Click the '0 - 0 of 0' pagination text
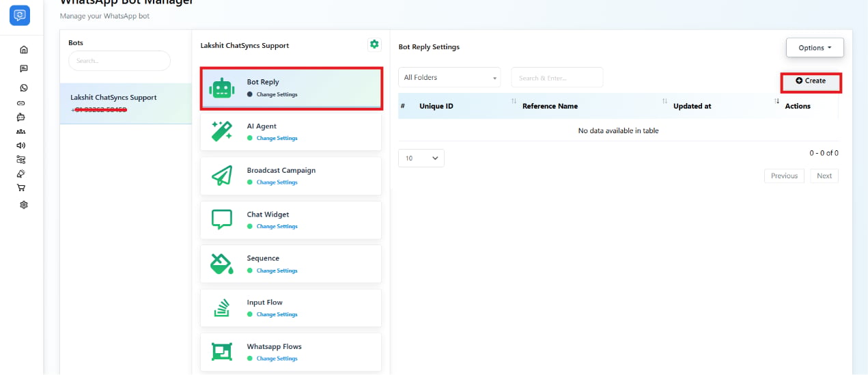The width and height of the screenshot is (868, 375). click(824, 153)
